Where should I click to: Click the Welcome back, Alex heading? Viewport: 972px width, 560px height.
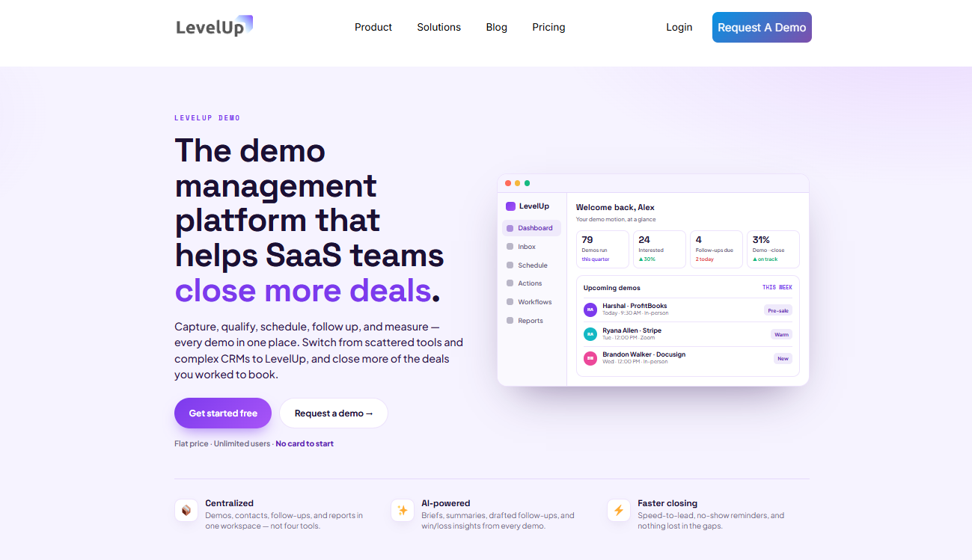615,207
